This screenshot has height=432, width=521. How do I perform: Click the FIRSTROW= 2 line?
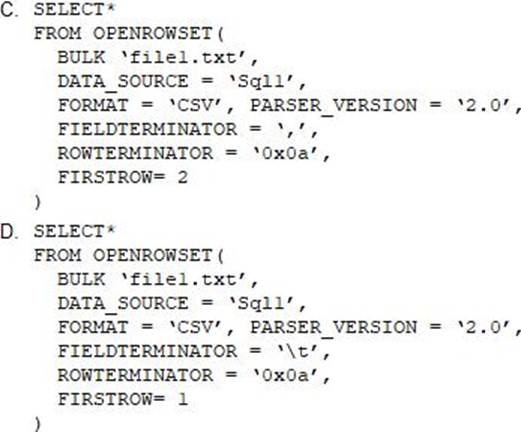click(x=123, y=177)
